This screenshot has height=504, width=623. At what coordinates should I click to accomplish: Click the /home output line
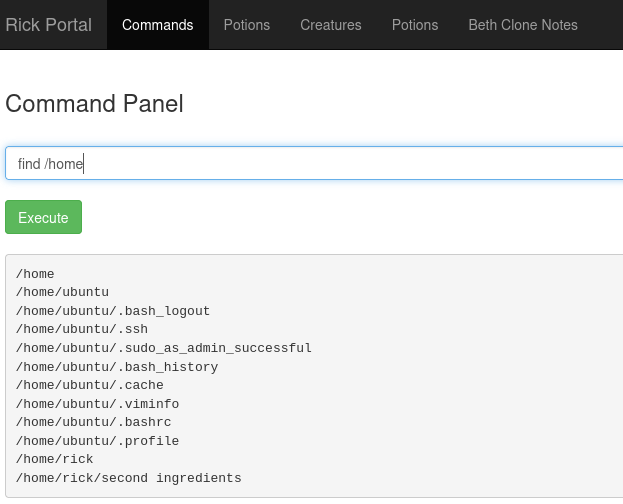(35, 274)
